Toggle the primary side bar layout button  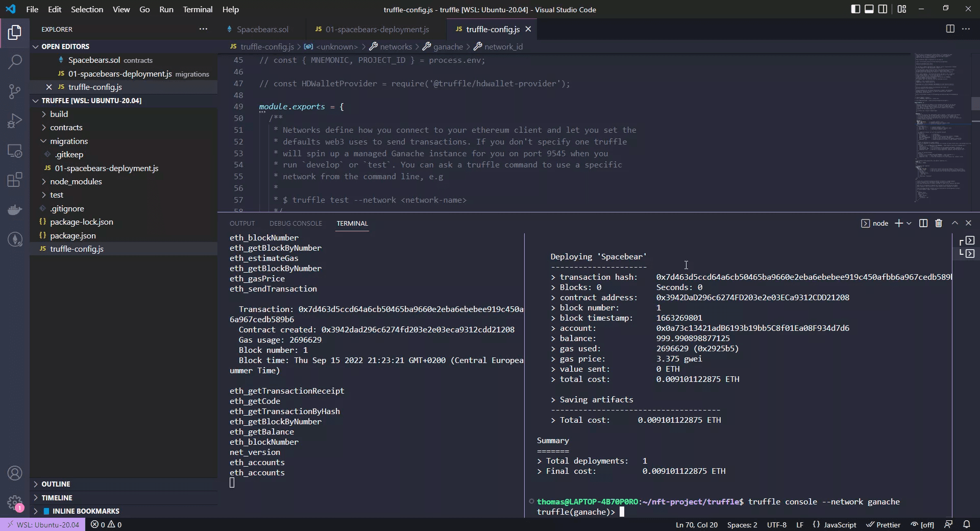point(855,9)
